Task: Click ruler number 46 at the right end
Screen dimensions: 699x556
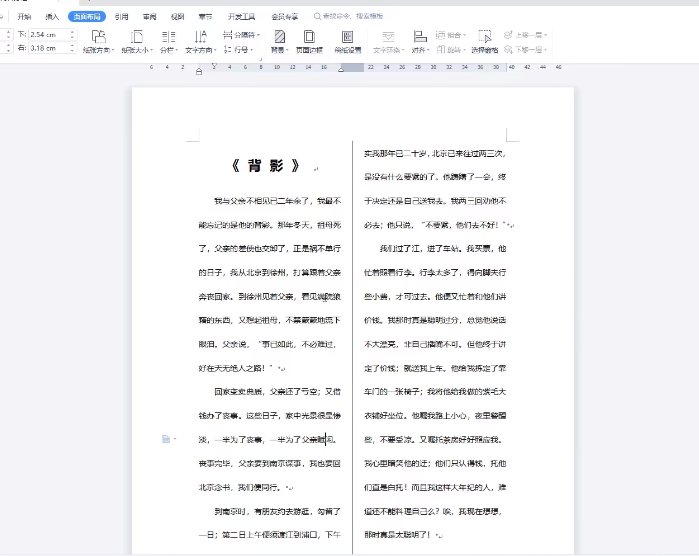Action: pos(558,67)
